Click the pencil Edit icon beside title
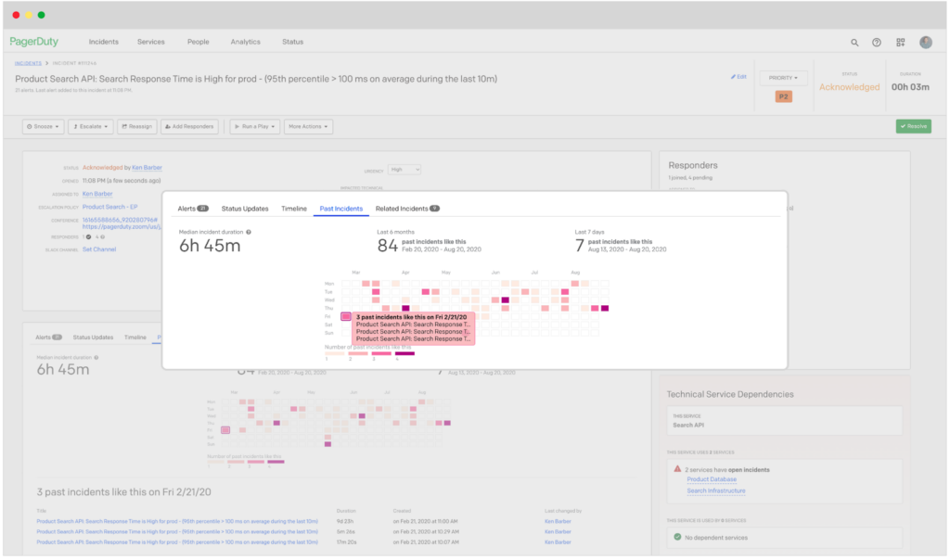Image resolution: width=950 pixels, height=560 pixels. 738,77
